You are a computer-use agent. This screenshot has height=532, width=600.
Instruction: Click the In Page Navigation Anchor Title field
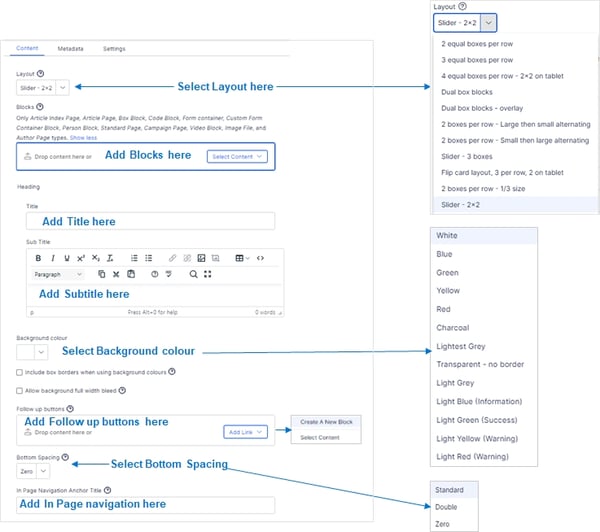coord(146,505)
